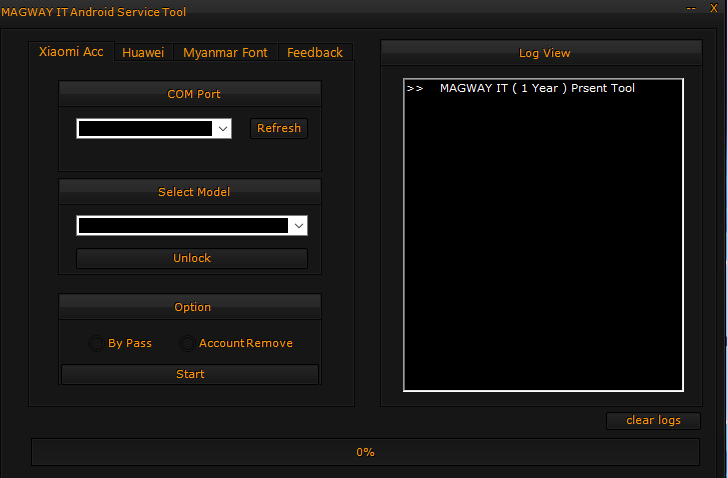Go to the Feedback tab
727x478 pixels.
(x=315, y=52)
